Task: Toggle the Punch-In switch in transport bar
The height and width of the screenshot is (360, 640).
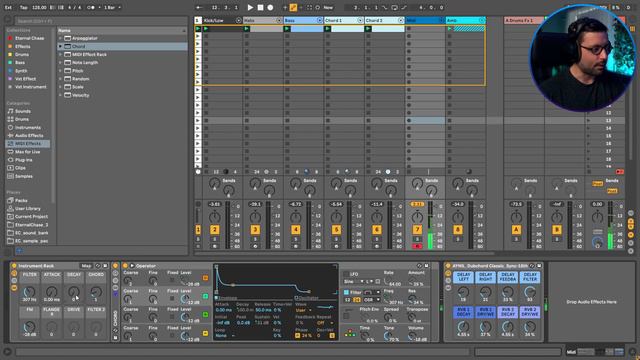Action: pyautogui.click(x=384, y=7)
